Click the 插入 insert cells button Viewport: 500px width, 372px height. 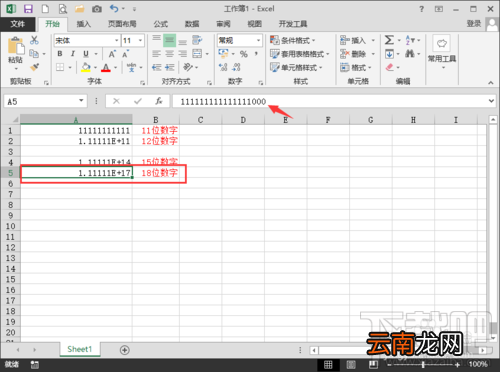coord(354,40)
